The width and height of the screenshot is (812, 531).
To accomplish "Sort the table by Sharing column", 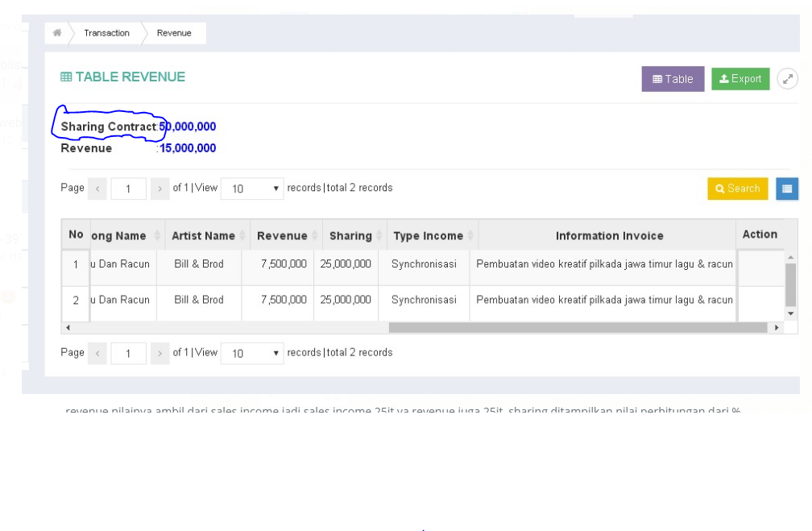I will coord(350,236).
